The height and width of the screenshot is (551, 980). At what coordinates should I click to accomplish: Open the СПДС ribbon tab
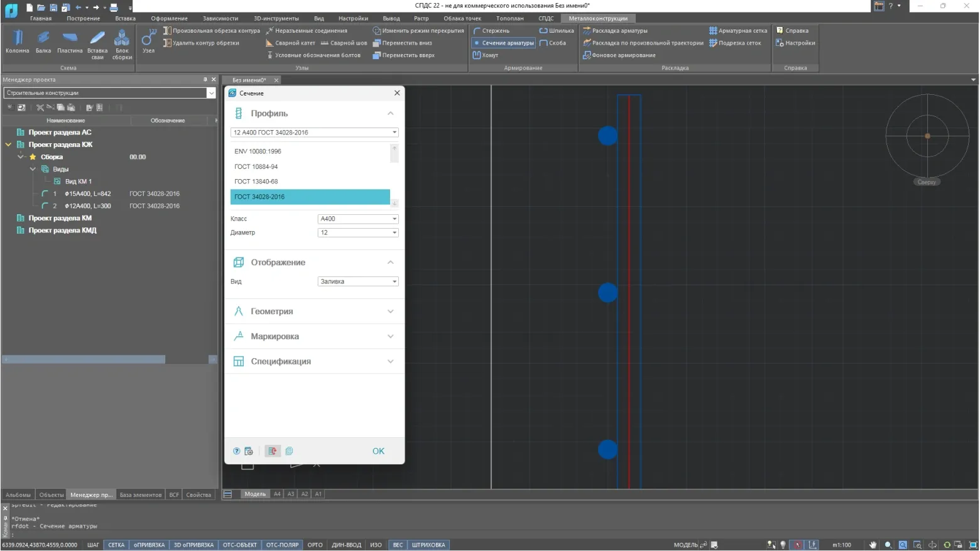click(x=546, y=18)
